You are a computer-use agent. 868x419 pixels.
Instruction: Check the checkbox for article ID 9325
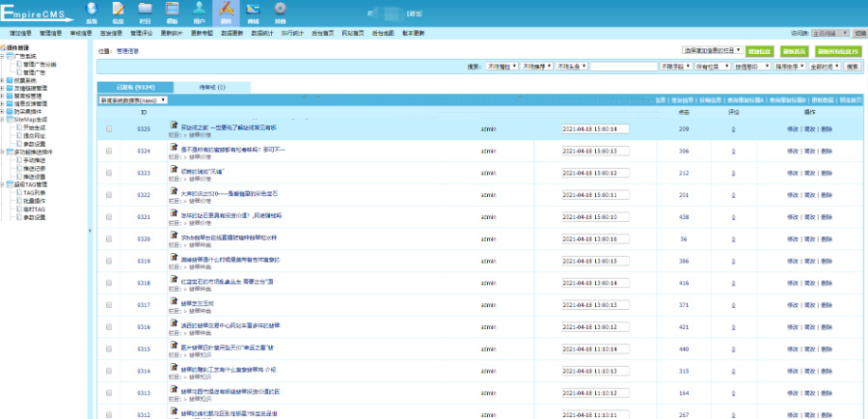(x=109, y=128)
